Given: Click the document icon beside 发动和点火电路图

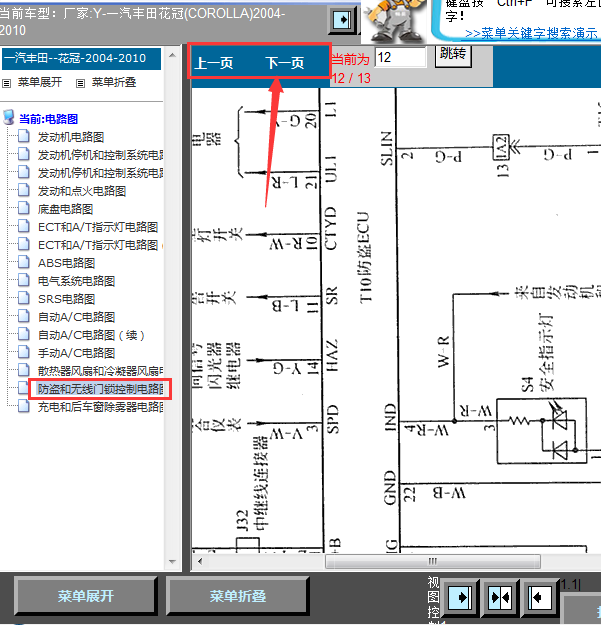Looking at the screenshot, I should [24, 190].
